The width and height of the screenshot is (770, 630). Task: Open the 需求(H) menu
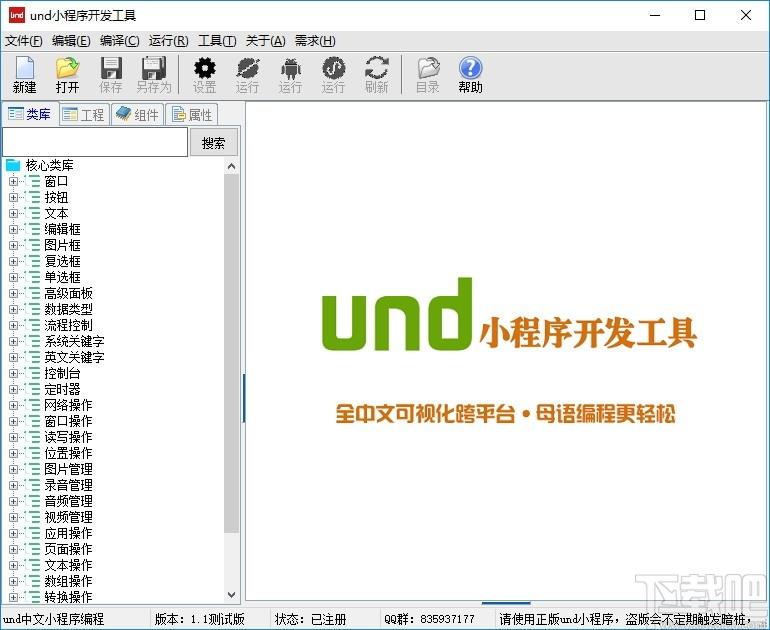tap(315, 41)
